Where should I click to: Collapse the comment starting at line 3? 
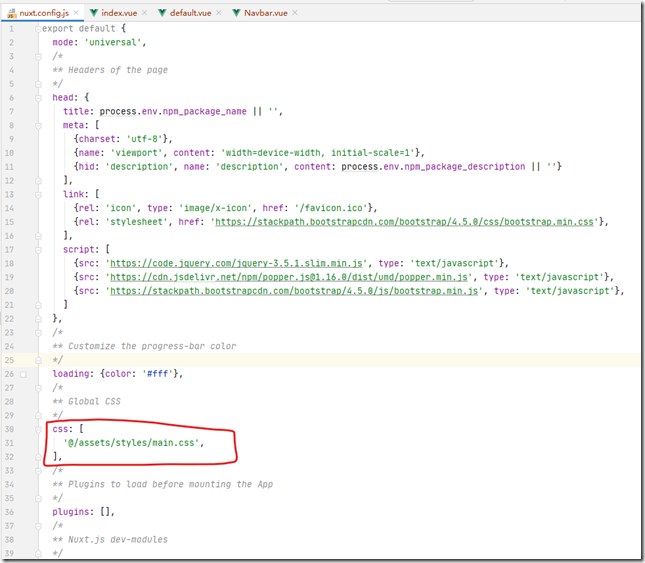point(38,56)
